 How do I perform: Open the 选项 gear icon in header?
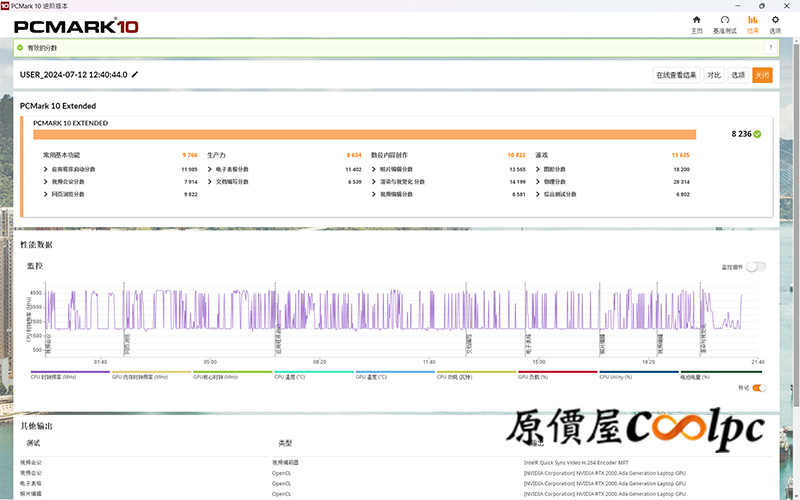(775, 20)
